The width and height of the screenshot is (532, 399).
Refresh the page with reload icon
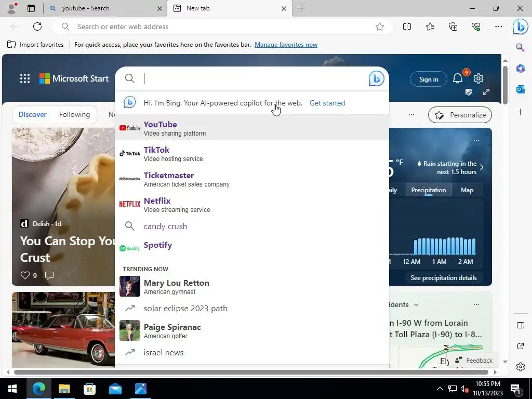pyautogui.click(x=37, y=26)
